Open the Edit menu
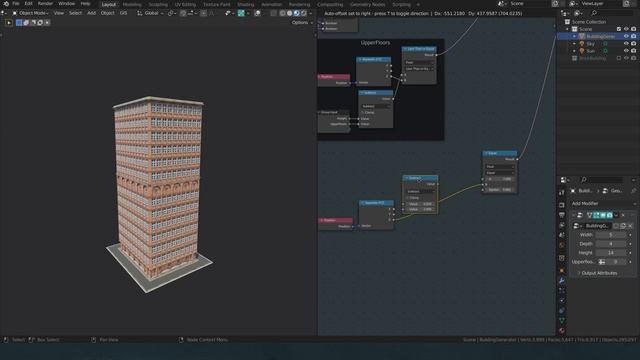The image size is (640, 360). tap(28, 4)
